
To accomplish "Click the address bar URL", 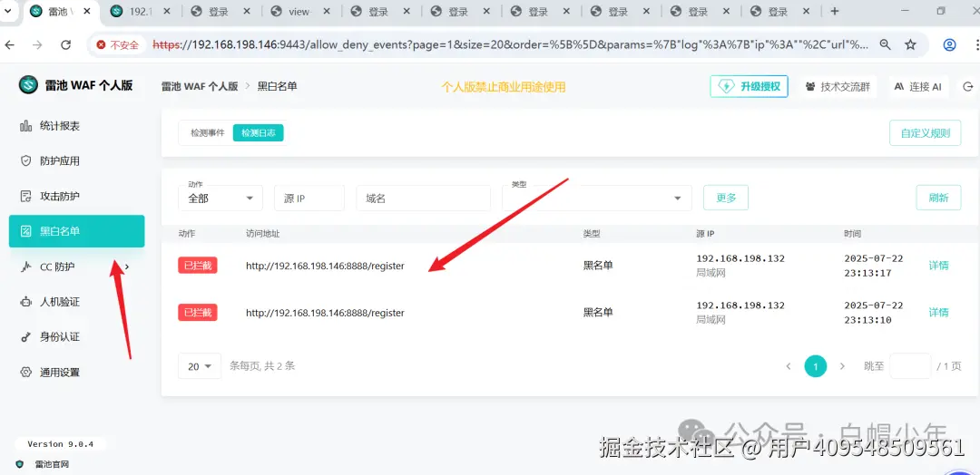I will [510, 44].
